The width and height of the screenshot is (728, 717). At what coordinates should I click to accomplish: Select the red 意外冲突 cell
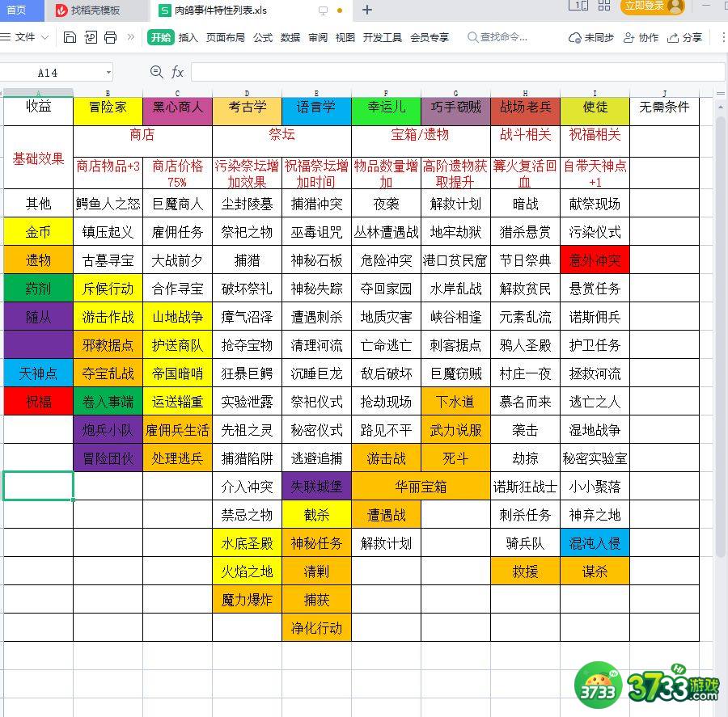coord(595,260)
